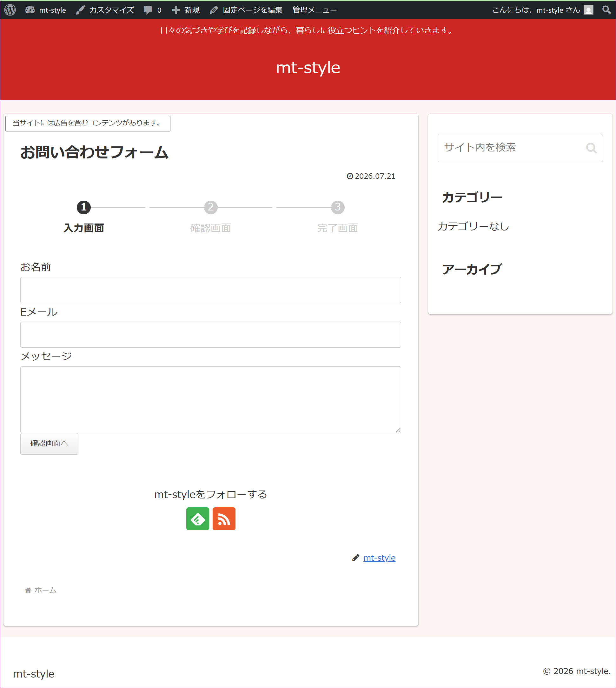This screenshot has height=688, width=616.
Task: Click the 確認画面へ submit button
Action: click(50, 444)
